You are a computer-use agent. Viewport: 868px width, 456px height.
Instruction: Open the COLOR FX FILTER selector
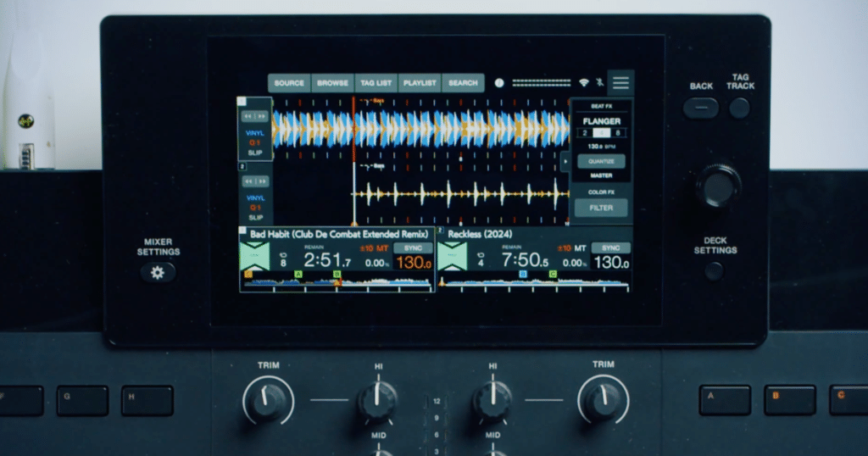(601, 208)
